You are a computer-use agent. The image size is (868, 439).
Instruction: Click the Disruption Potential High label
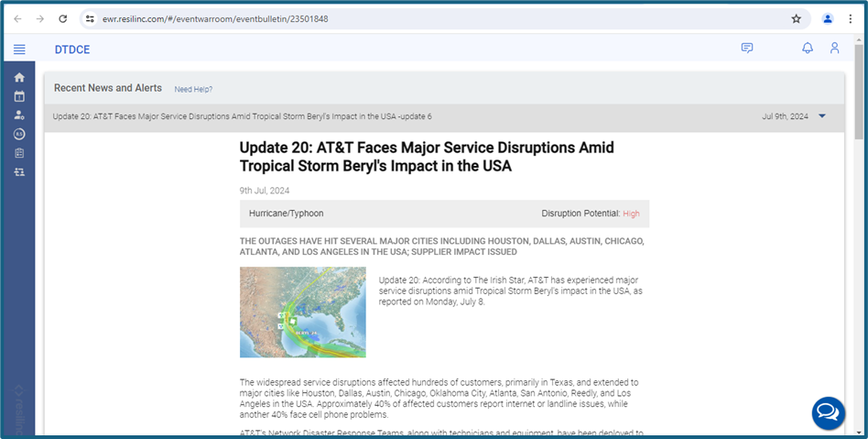pos(591,214)
